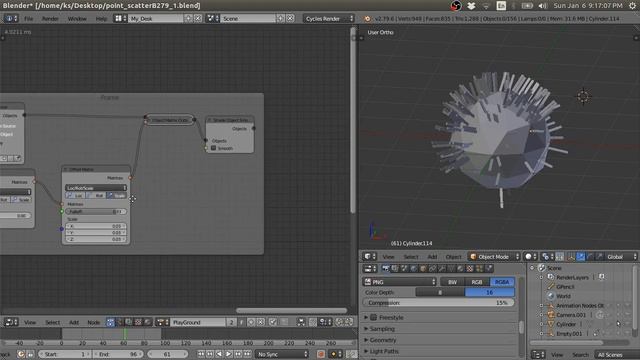Click the Start frame field
Image resolution: width=640 pixels, height=360 pixels.
[x=64, y=354]
